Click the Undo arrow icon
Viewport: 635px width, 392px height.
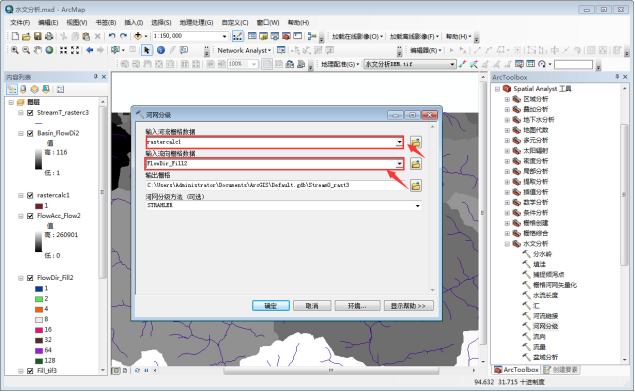click(112, 36)
